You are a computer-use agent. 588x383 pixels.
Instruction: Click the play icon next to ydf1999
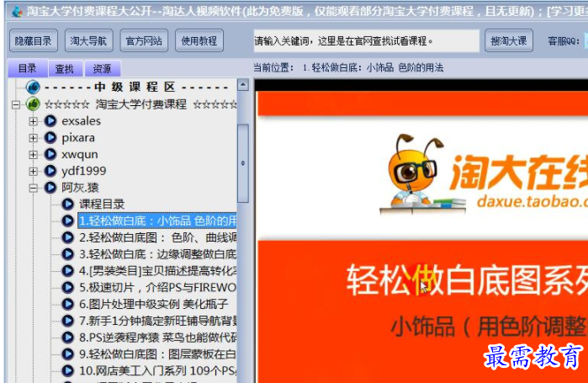(50, 171)
